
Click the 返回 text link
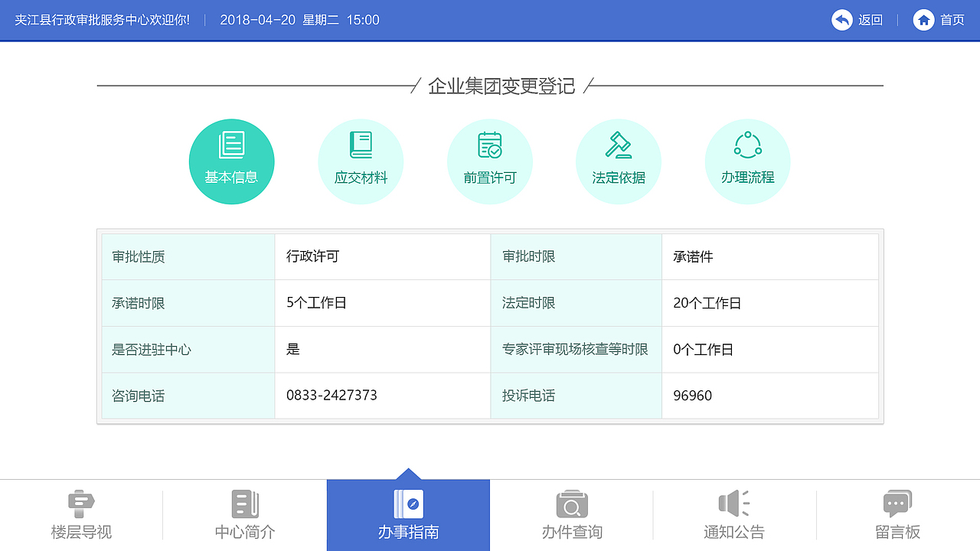coord(871,20)
